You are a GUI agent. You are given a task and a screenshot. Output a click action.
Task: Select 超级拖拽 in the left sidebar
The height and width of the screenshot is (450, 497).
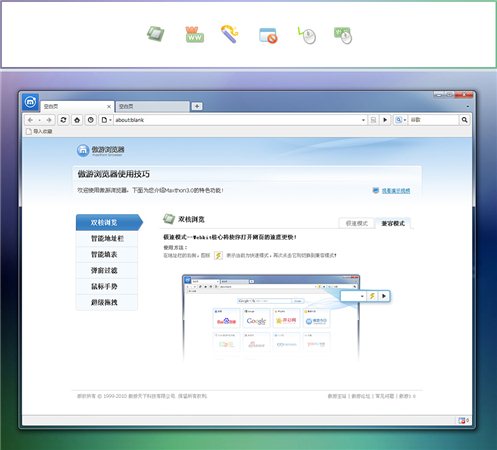[107, 302]
